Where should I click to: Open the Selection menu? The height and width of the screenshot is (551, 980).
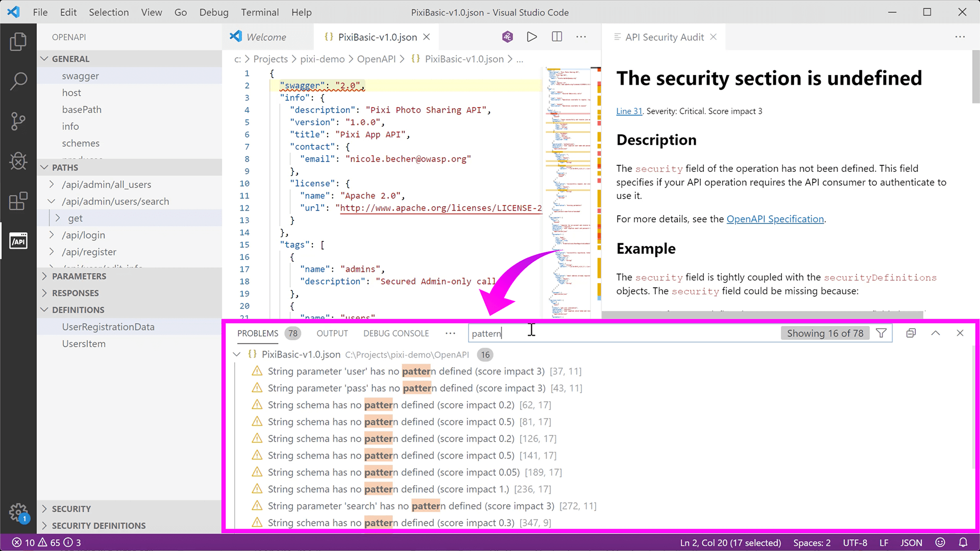[109, 12]
